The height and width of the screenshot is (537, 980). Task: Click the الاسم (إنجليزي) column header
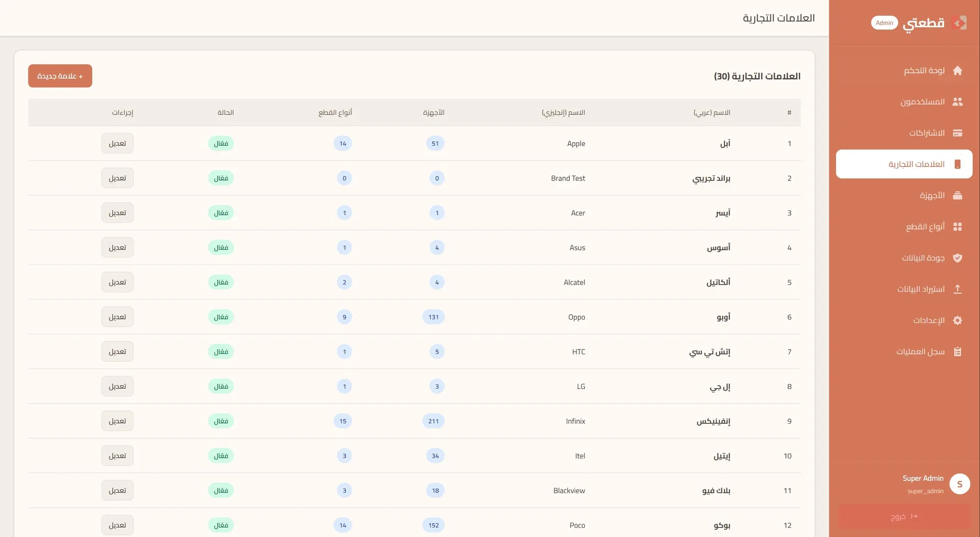click(563, 112)
